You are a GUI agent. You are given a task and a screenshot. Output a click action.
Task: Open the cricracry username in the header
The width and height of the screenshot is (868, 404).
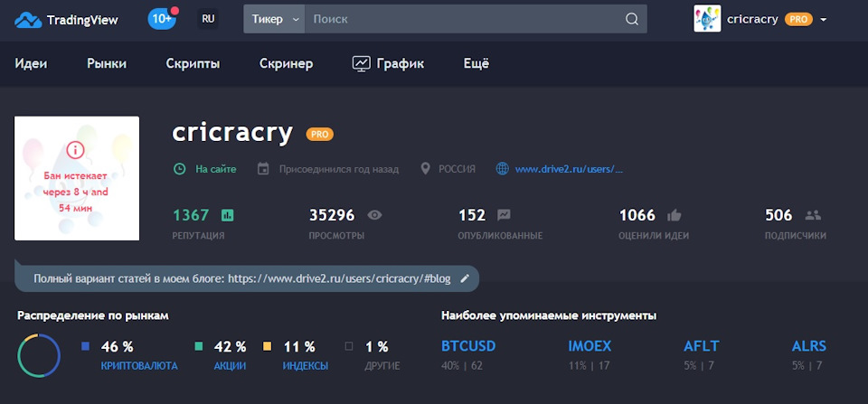coord(752,19)
